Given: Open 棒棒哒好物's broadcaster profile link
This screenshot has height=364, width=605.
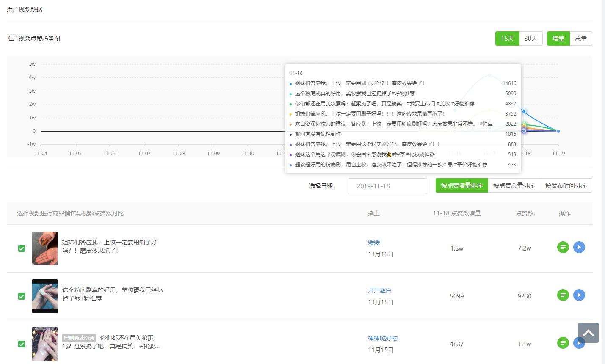Looking at the screenshot, I should [383, 338].
